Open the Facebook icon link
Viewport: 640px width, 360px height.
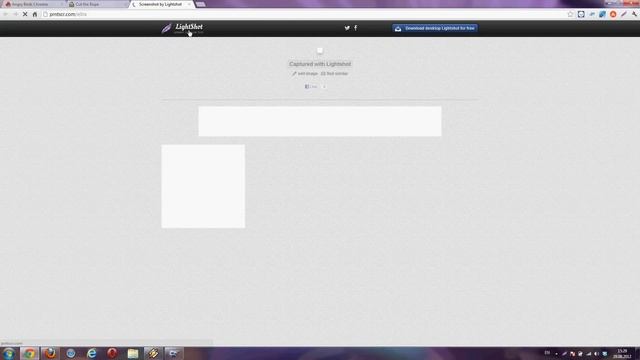[356, 28]
